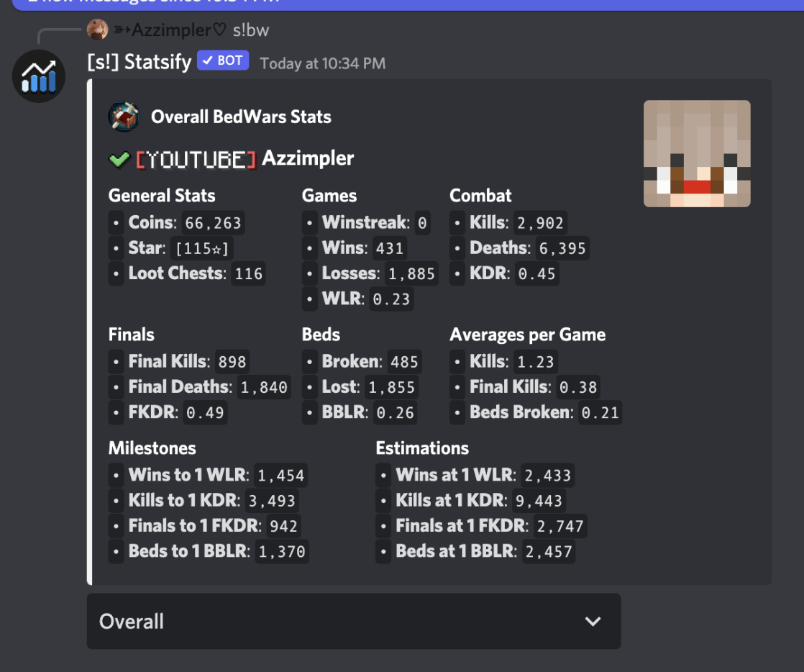The width and height of the screenshot is (804, 672).
Task: Click the Overall BedWars Stats title
Action: click(x=241, y=117)
